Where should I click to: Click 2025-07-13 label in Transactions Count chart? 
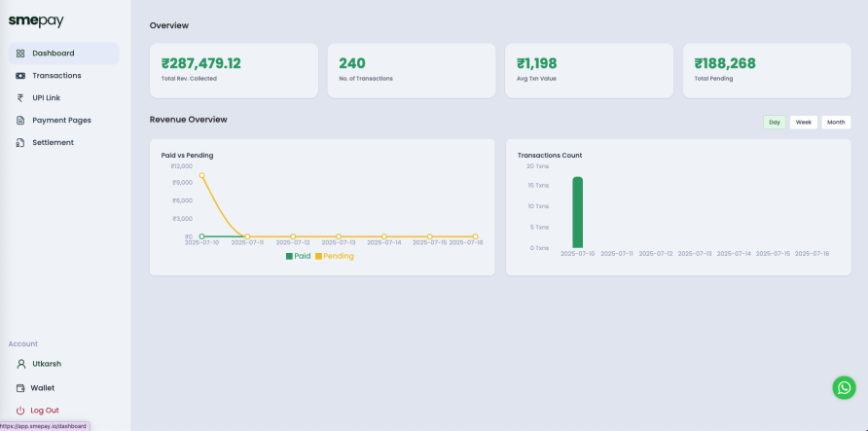point(695,253)
